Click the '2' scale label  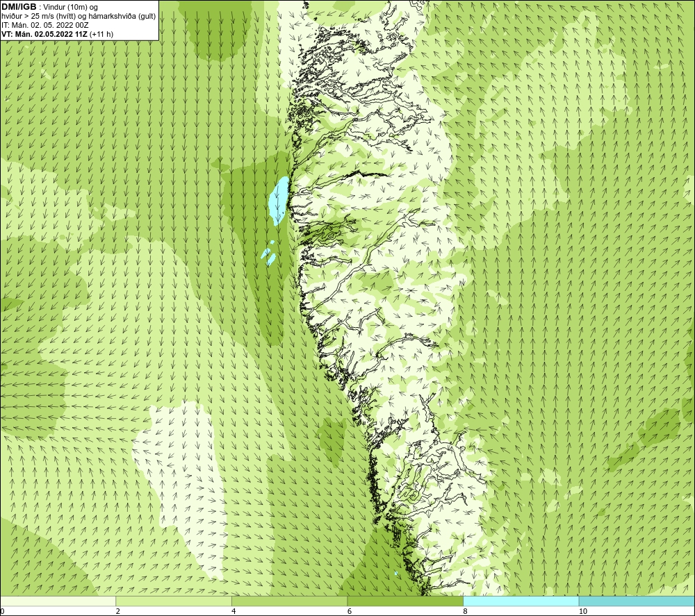[118, 611]
